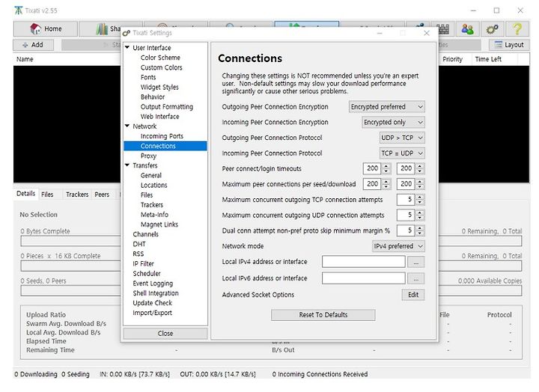Open Incoming Peer Connection Protocol dropdown

(402, 153)
